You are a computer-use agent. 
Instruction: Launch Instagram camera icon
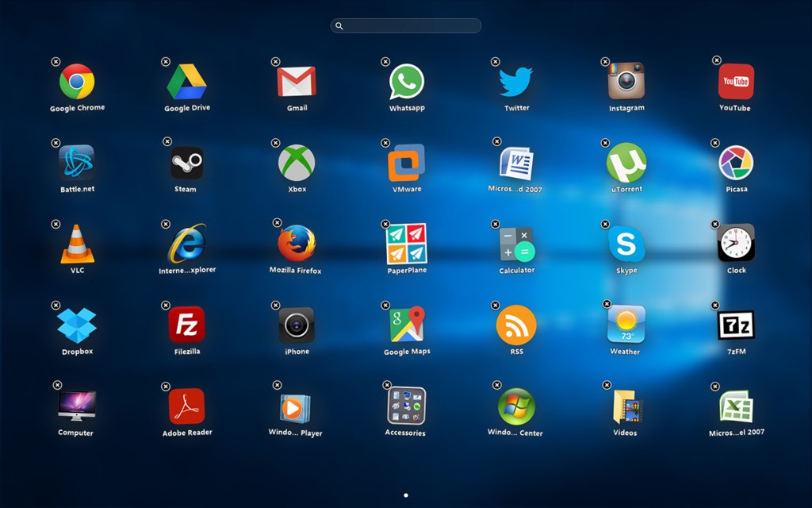626,81
